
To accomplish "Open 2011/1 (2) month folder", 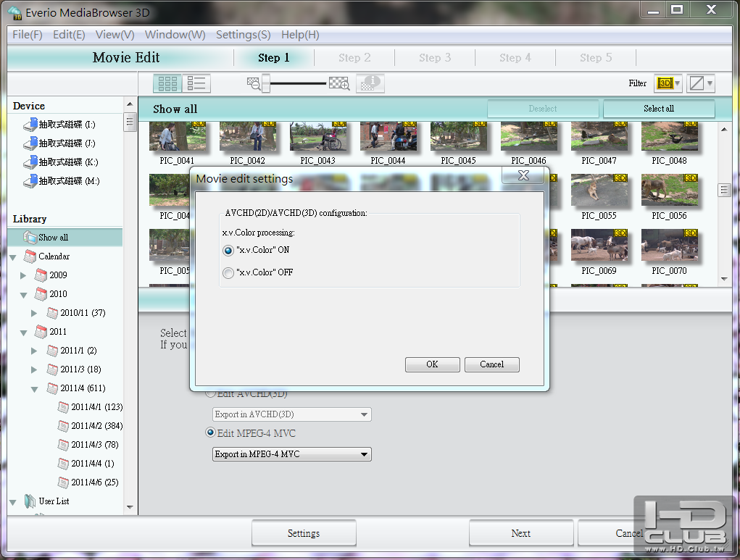I will point(72,351).
